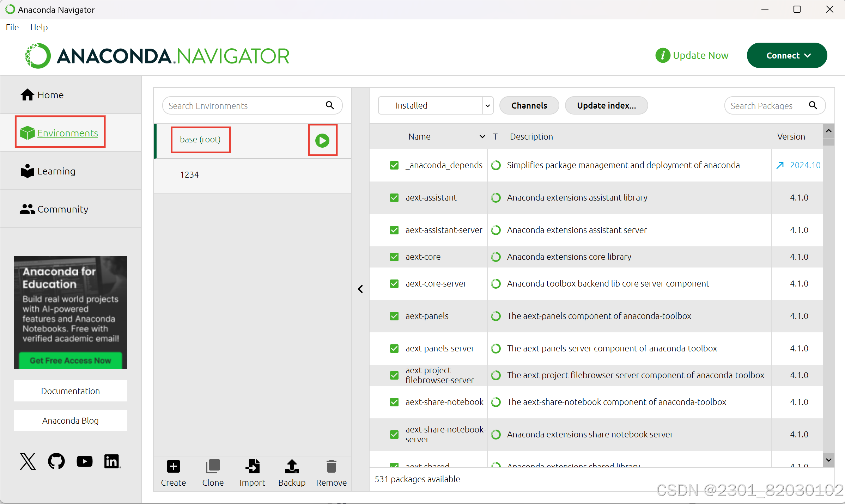This screenshot has width=845, height=504.
Task: Click the Home house icon
Action: pyautogui.click(x=27, y=95)
